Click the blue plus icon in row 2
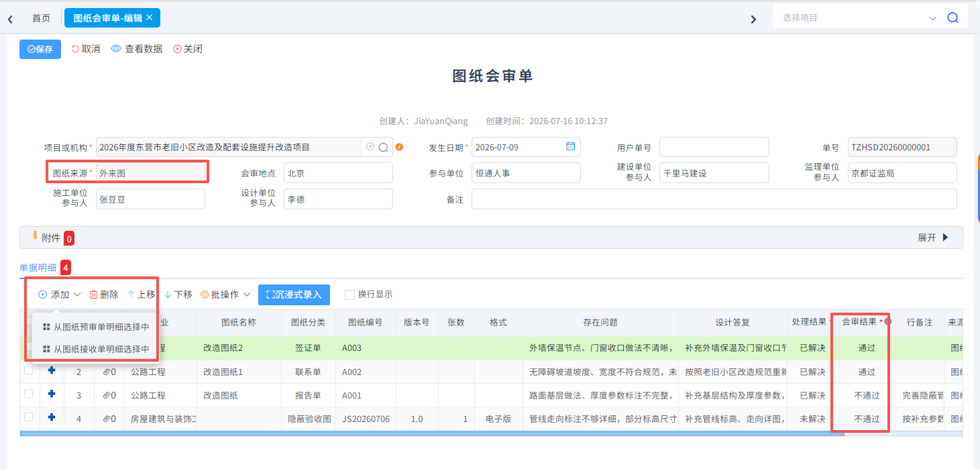 [52, 370]
